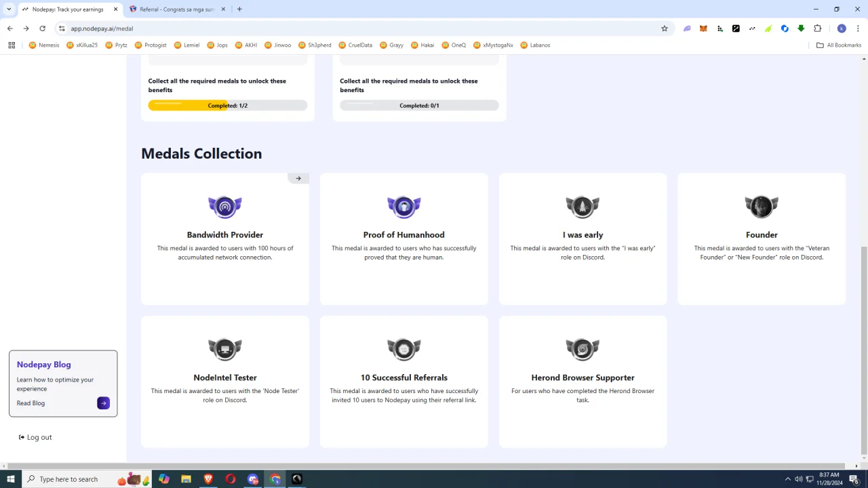Close the Nodepay tab
The image size is (868, 488).
[115, 9]
